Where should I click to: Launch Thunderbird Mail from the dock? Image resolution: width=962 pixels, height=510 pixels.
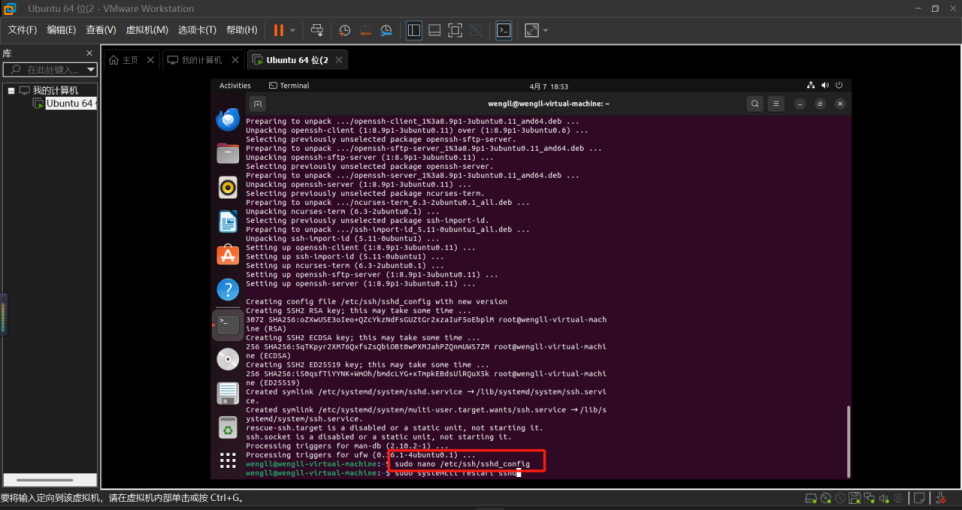tap(228, 120)
